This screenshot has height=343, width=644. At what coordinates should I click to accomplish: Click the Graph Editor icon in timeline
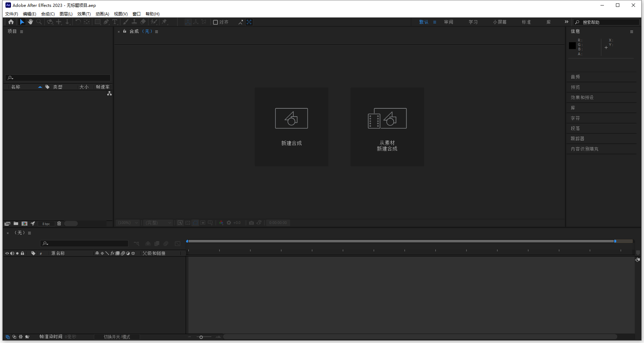(x=177, y=244)
